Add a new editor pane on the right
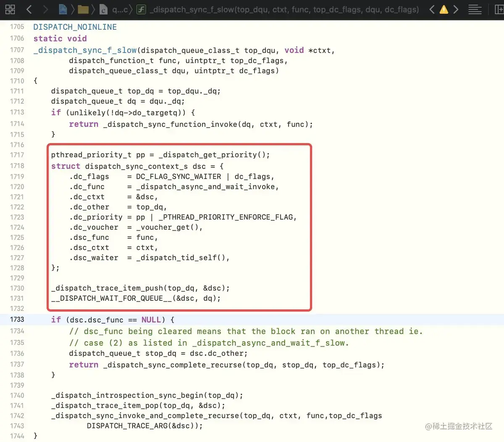The width and height of the screenshot is (504, 442). tap(499, 9)
